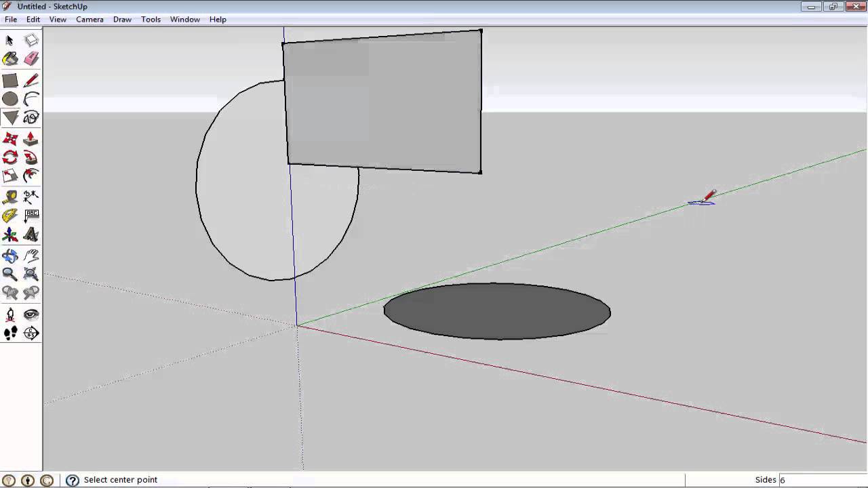Choose the Offset tool
Viewport: 868px width, 488px height.
(x=31, y=176)
